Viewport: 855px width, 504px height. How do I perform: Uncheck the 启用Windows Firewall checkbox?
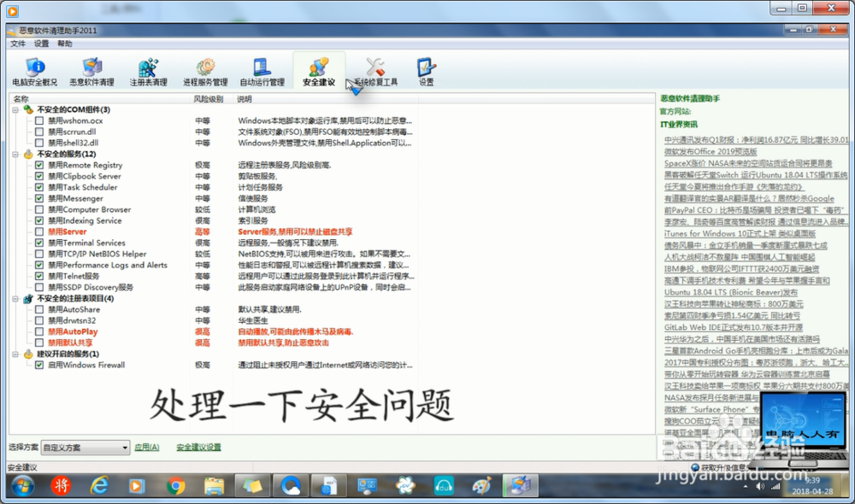pyautogui.click(x=39, y=365)
